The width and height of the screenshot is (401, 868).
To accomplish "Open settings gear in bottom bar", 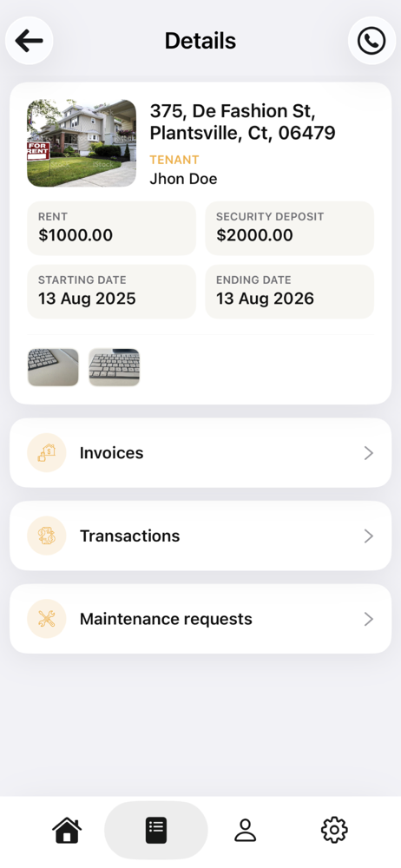I will pyautogui.click(x=334, y=831).
